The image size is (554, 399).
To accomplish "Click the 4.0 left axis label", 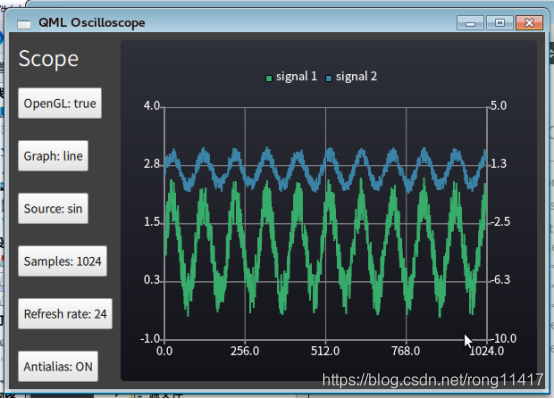I will click(x=152, y=106).
